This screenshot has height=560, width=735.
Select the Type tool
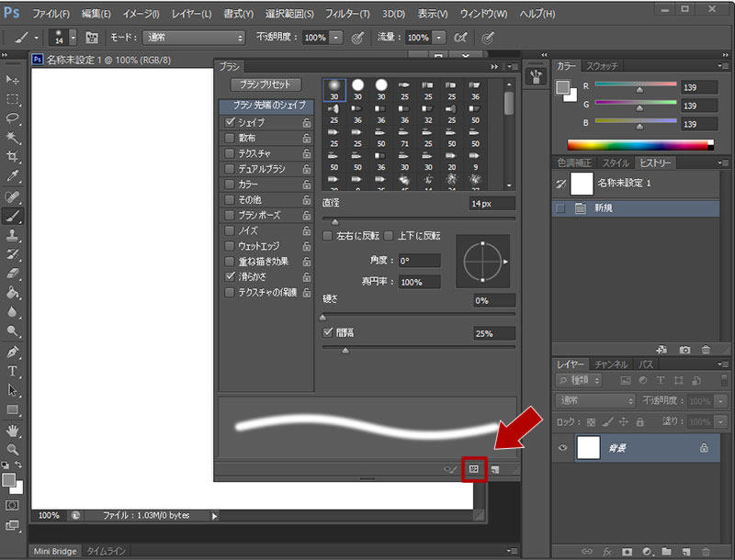click(x=13, y=371)
